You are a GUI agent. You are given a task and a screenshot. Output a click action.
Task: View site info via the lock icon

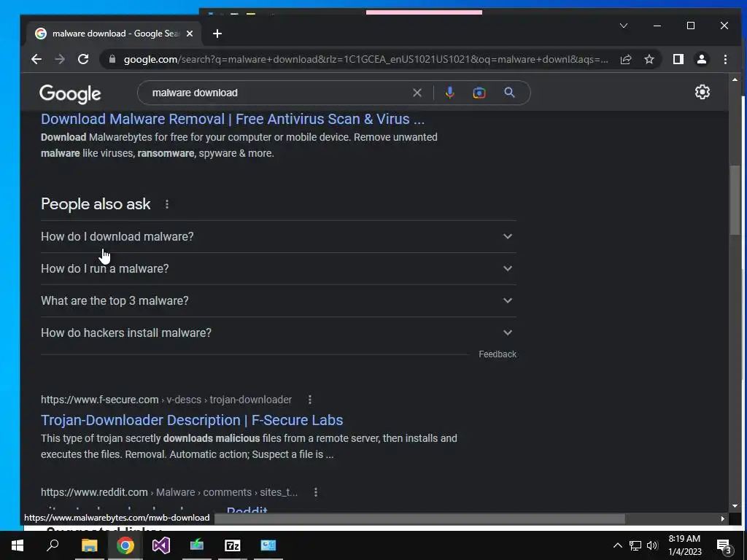(112, 59)
